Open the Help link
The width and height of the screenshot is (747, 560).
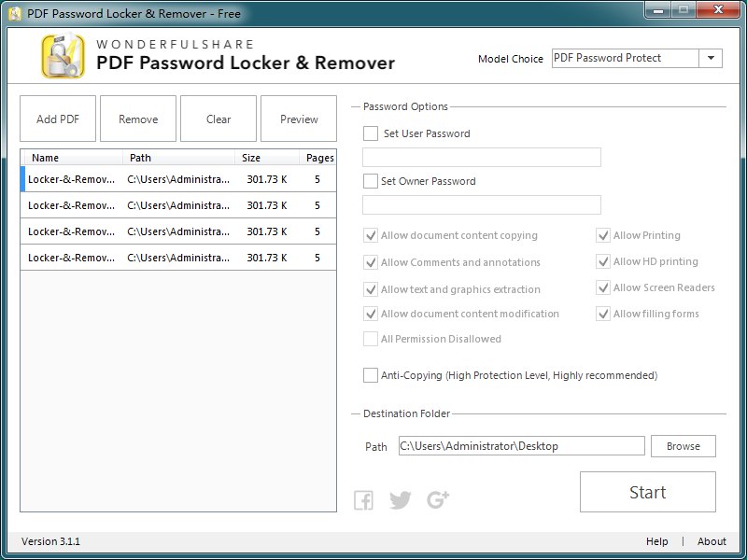657,541
